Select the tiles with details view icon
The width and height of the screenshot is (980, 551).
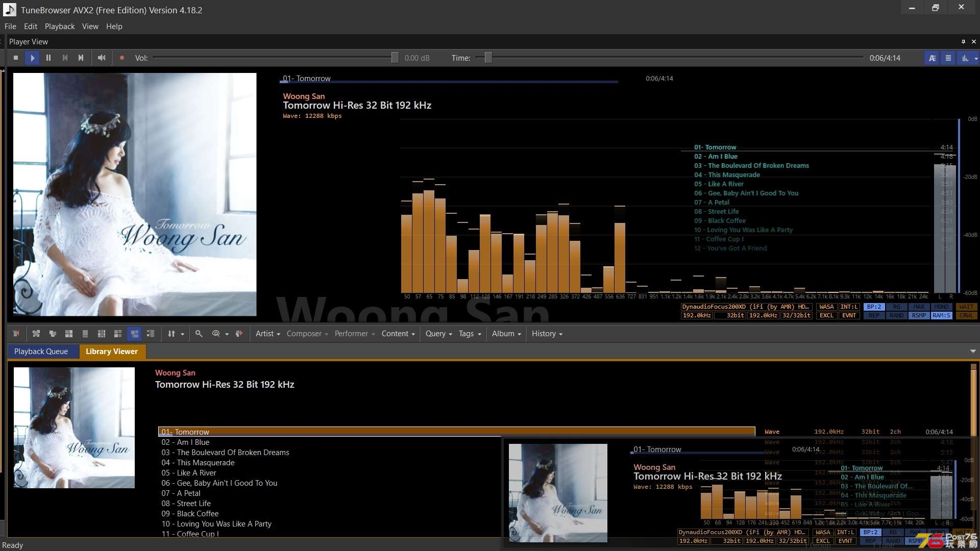click(118, 334)
